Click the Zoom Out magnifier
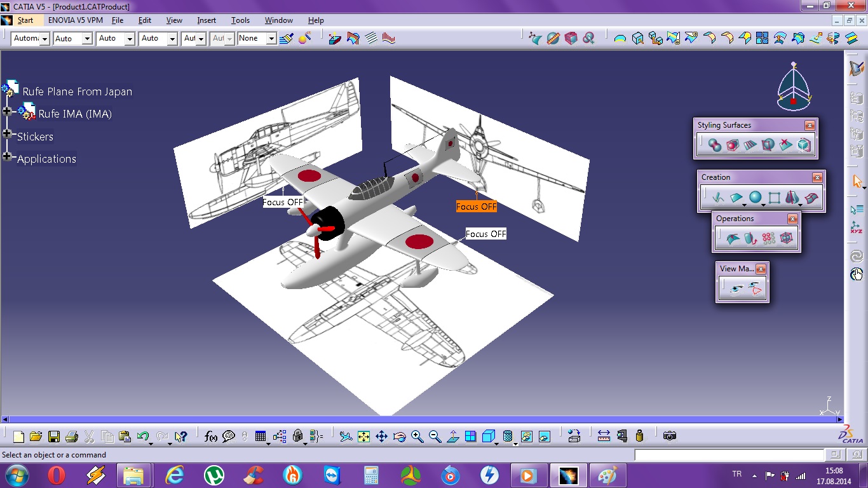868x488 pixels. 435,437
